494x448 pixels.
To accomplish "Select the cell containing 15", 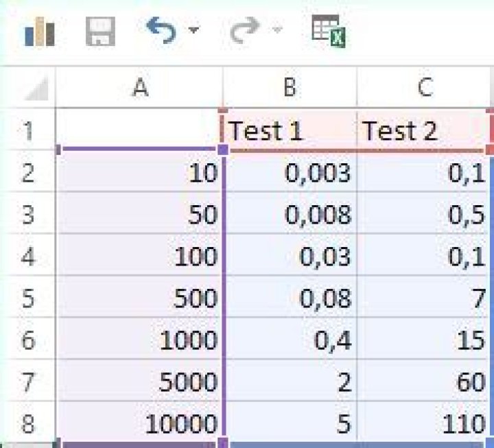I will tap(424, 340).
